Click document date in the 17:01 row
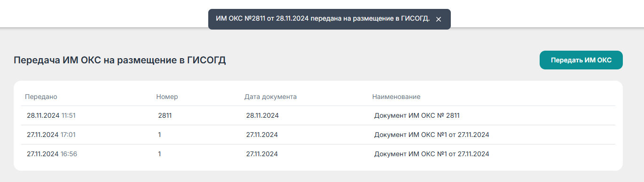644x182 pixels. pos(262,135)
